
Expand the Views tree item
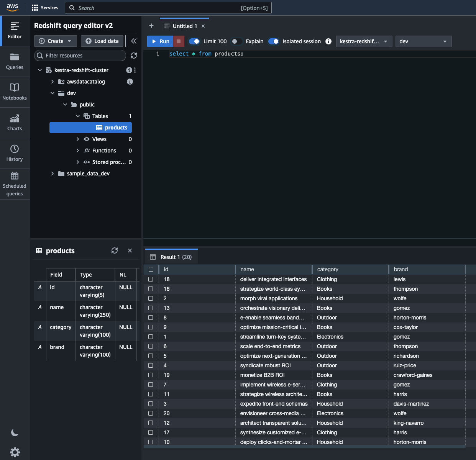click(78, 139)
